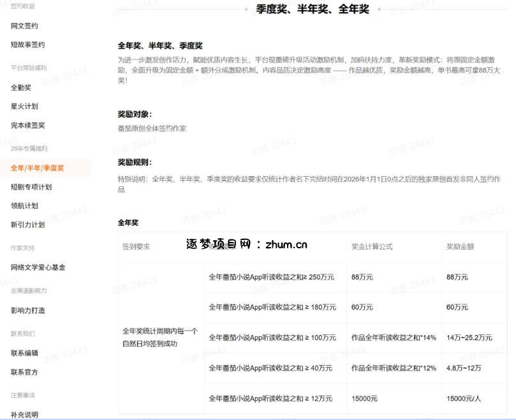This screenshot has height=420, width=516.
Task: Click the cell 全年奖统计周期内每一个自然日均签到成功
Action: click(x=160, y=337)
